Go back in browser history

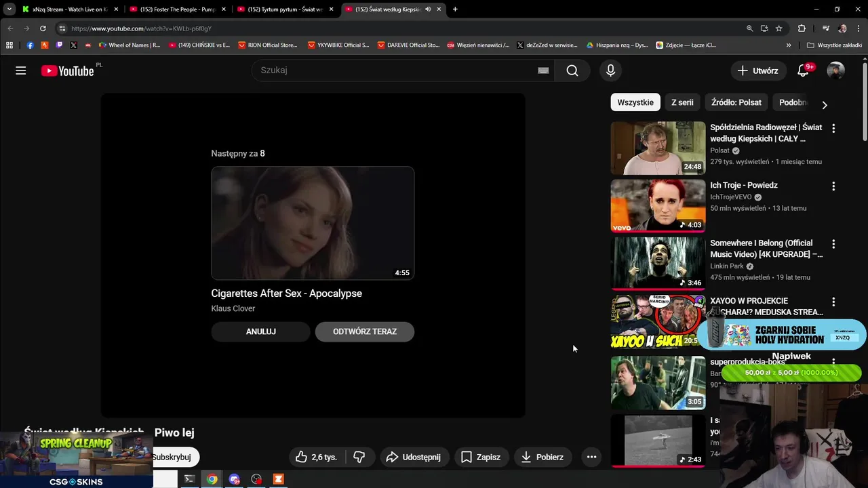10,28
